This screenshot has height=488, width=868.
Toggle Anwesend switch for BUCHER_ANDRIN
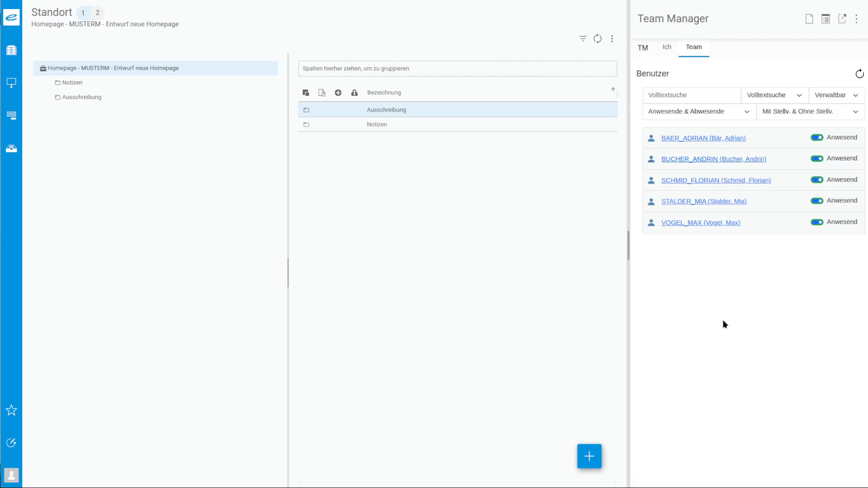[x=817, y=159]
